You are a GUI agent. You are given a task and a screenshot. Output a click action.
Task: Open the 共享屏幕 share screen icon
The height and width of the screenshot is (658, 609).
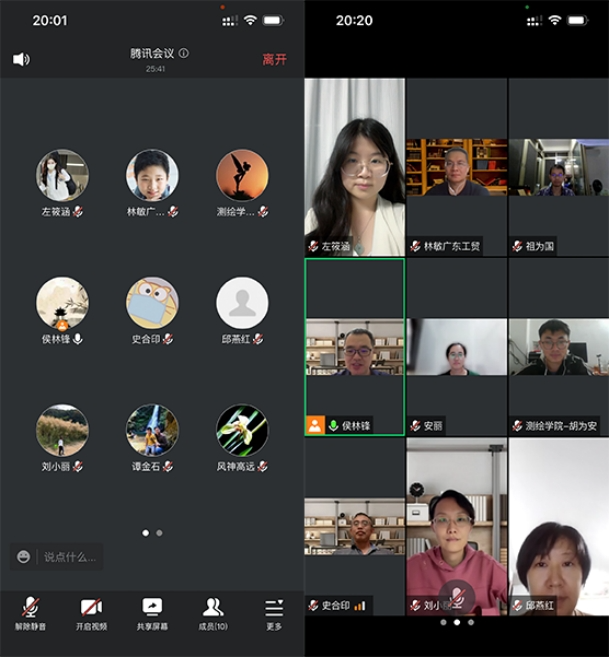152,607
